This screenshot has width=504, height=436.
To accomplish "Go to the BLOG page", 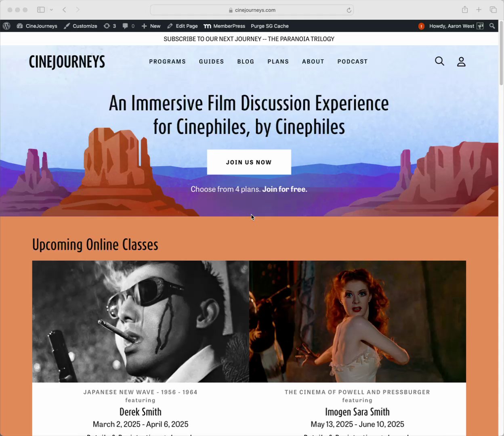I will click(x=246, y=61).
